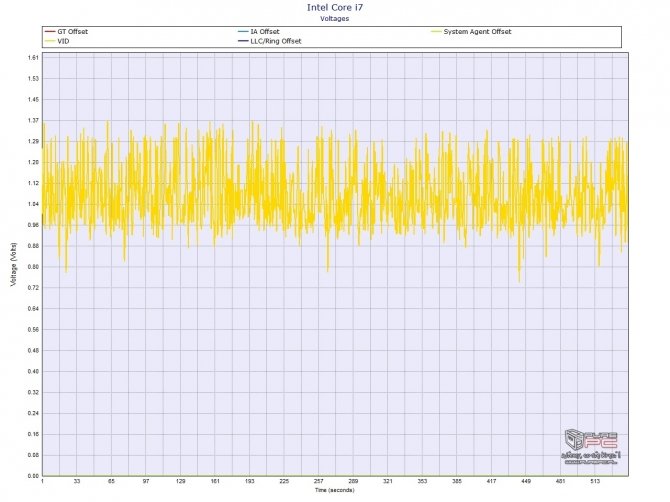Click the yellow VID color line
Screen dimensions: 670x502
point(50,41)
